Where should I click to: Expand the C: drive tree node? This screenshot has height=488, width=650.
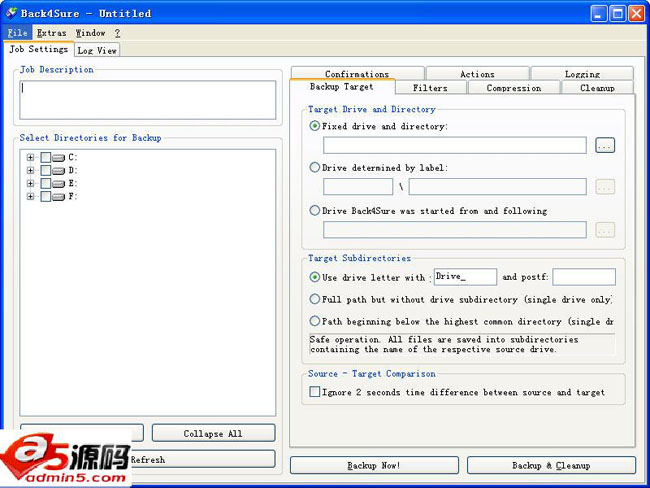(30, 158)
